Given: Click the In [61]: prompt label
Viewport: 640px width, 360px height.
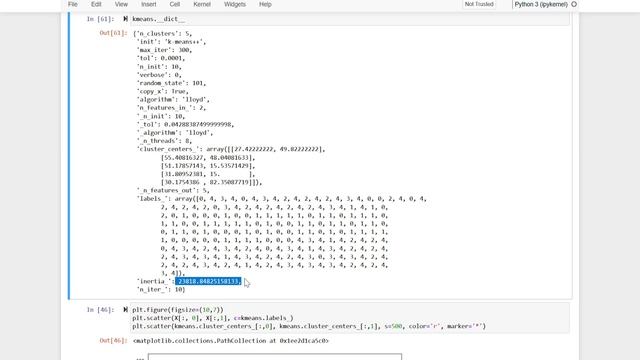Looking at the screenshot, I should coord(100,19).
